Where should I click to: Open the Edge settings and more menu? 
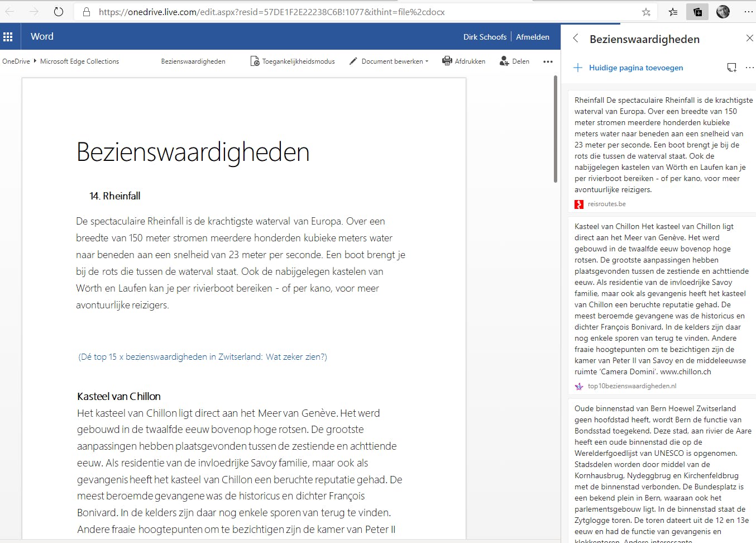click(748, 12)
